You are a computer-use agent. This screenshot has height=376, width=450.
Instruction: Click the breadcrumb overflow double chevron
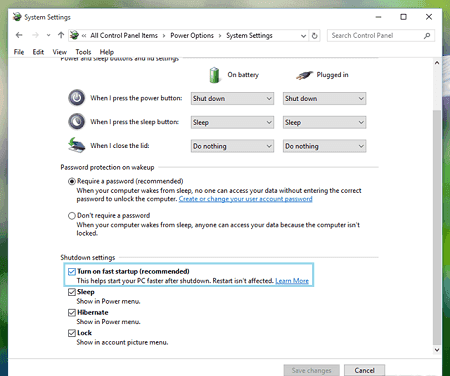(x=84, y=36)
